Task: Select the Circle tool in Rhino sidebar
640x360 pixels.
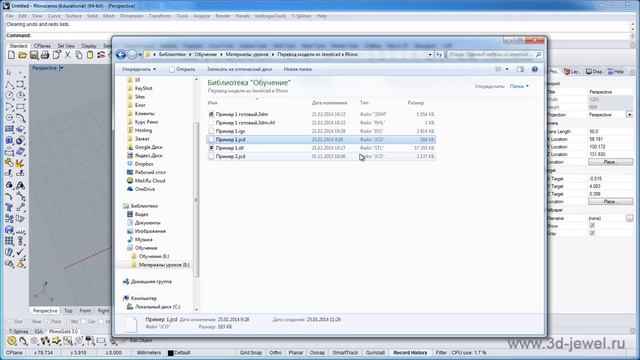Action: (9, 96)
